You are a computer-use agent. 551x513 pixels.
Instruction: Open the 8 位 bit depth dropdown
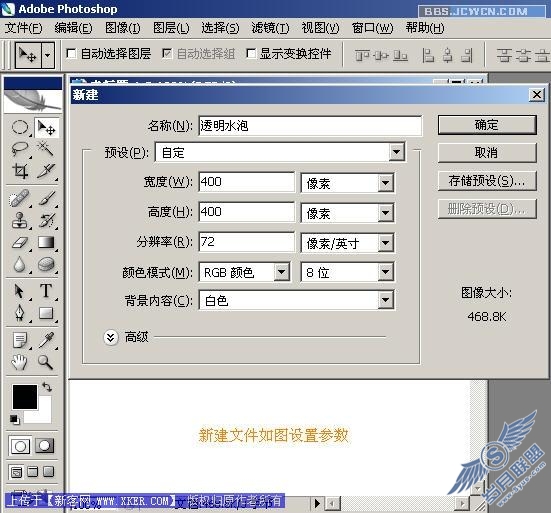385,272
